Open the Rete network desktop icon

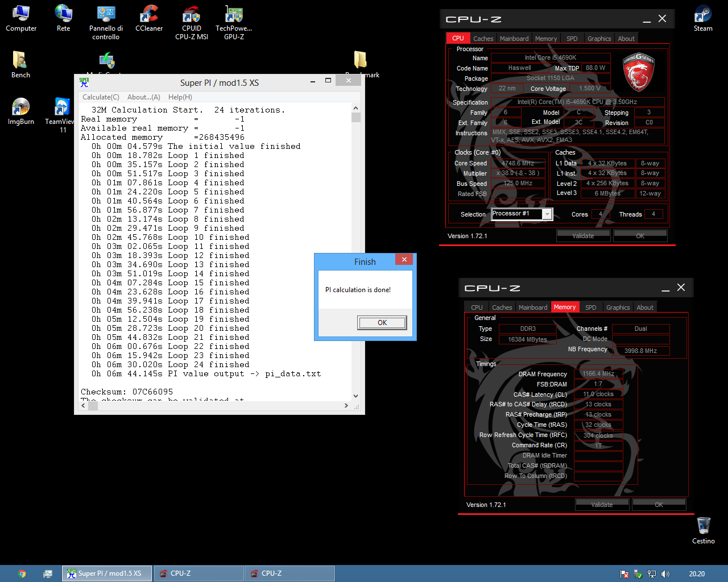click(x=63, y=18)
